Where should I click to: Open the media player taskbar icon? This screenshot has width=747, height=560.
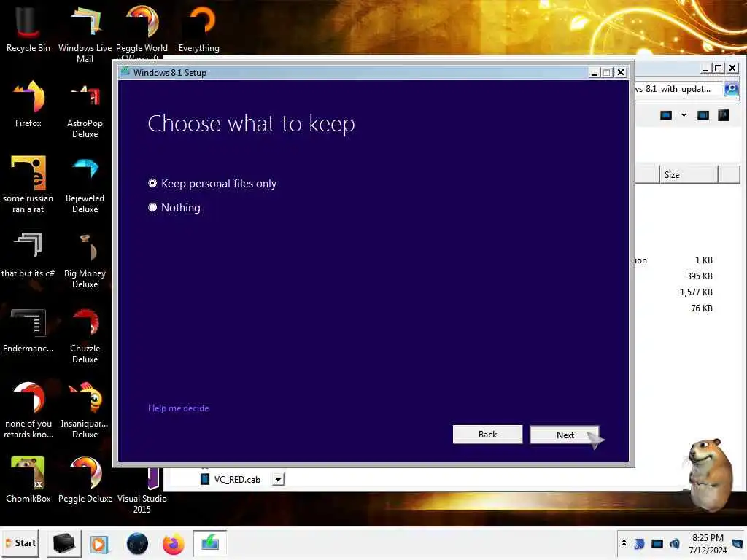(99, 544)
